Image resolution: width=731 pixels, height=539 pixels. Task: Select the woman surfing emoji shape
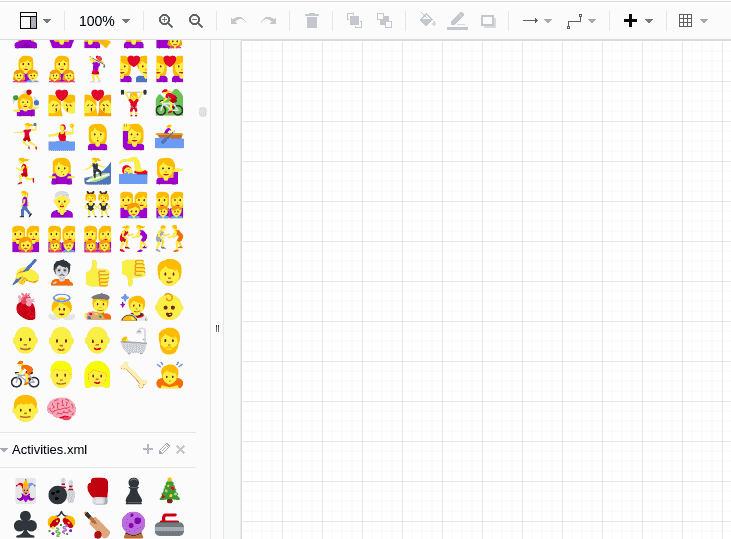pyautogui.click(x=97, y=171)
